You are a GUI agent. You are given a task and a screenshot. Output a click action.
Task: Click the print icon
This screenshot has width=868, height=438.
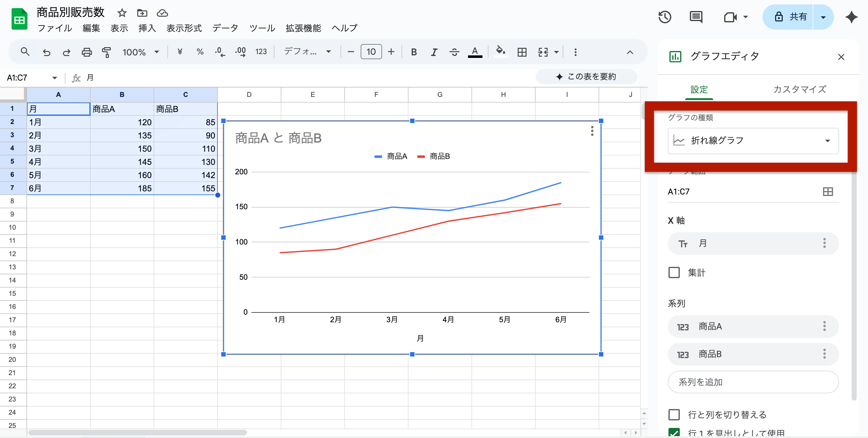(87, 52)
